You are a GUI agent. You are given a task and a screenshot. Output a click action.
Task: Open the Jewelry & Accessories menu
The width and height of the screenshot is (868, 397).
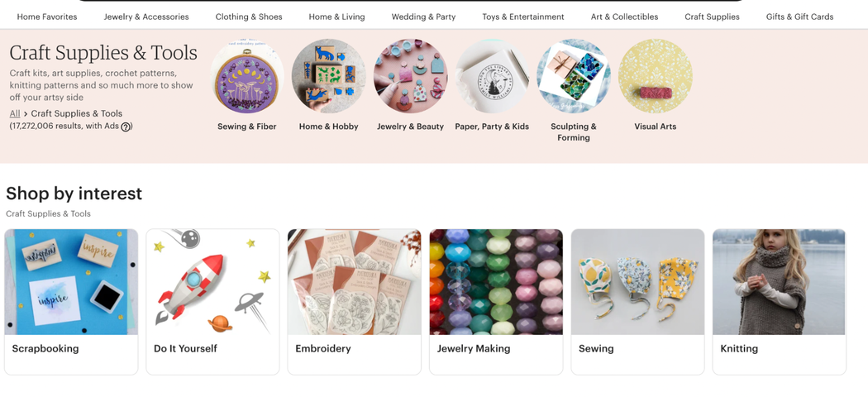click(x=146, y=17)
